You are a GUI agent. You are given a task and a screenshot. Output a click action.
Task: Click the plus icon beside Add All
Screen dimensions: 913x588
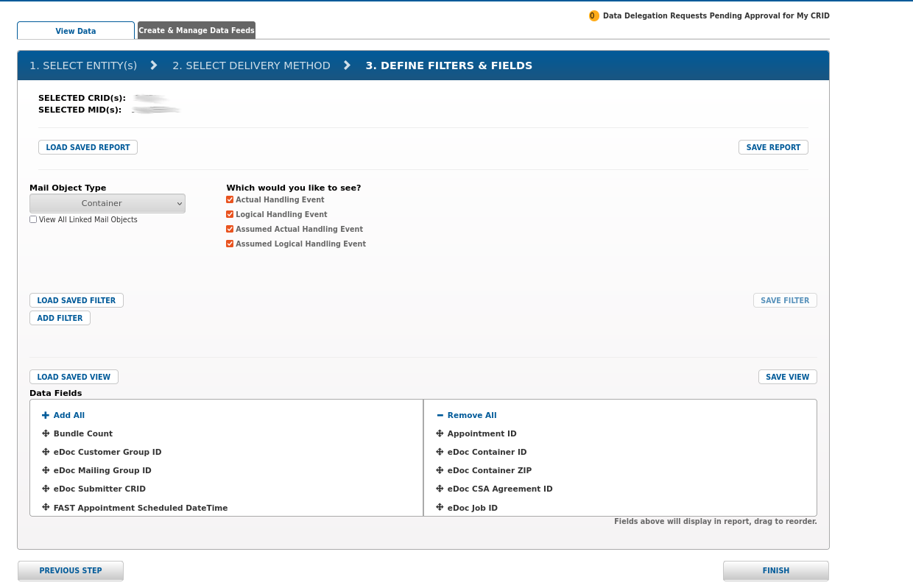coord(46,416)
